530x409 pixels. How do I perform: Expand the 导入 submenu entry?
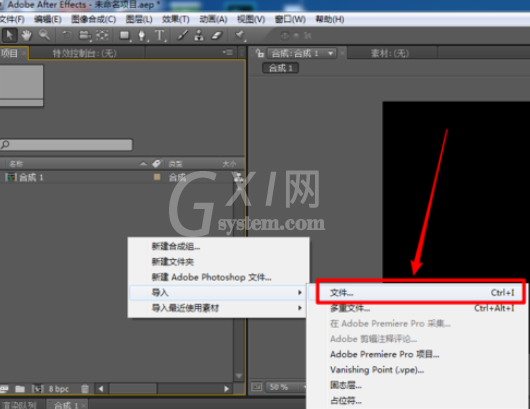point(218,292)
